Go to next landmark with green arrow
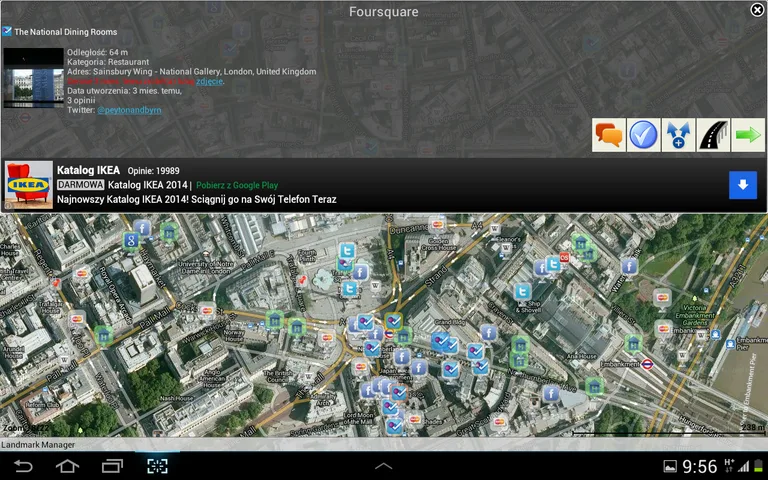The width and height of the screenshot is (768, 480). 748,135
